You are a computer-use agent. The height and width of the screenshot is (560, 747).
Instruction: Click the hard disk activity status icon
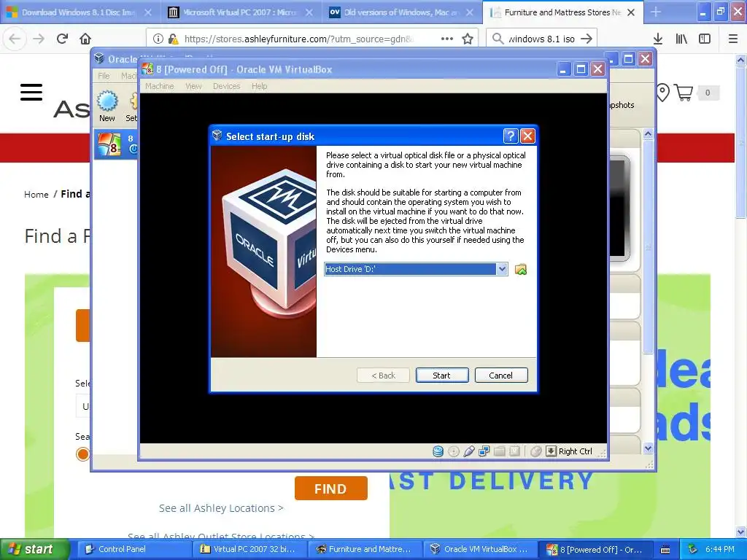438,451
